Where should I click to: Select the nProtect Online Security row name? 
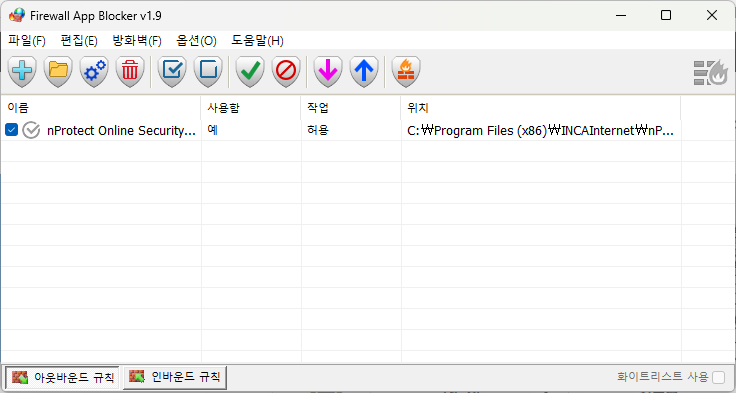(121, 131)
